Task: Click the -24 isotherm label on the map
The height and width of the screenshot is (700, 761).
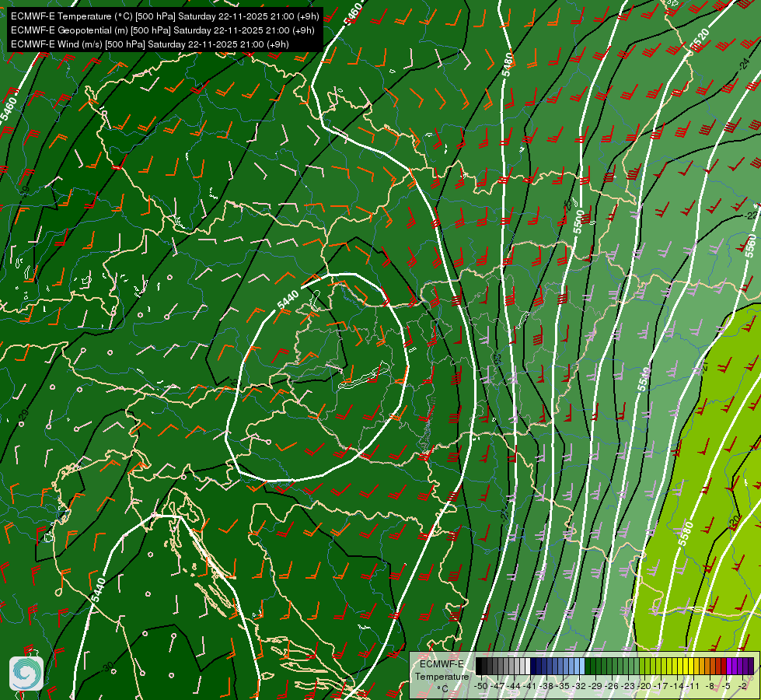Action: 745,64
